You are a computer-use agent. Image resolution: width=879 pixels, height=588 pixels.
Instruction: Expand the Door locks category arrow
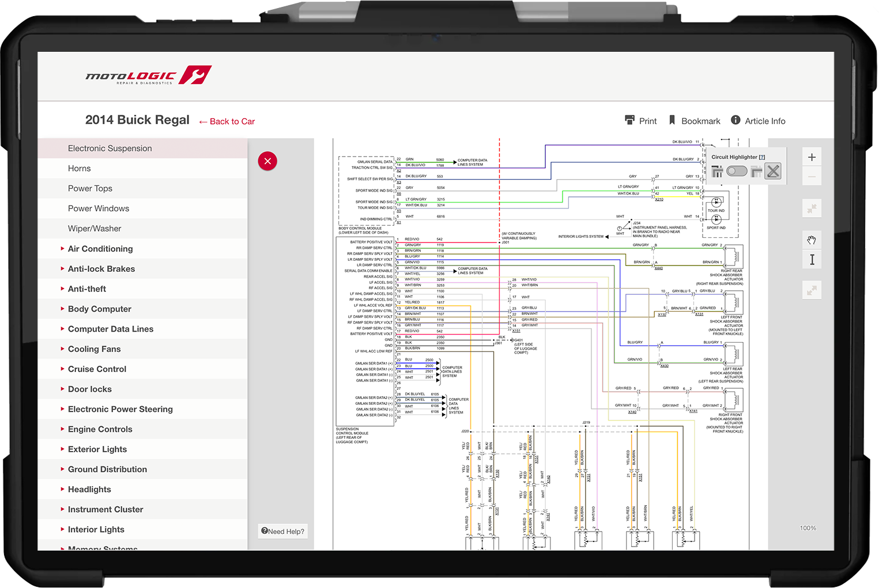(x=62, y=389)
